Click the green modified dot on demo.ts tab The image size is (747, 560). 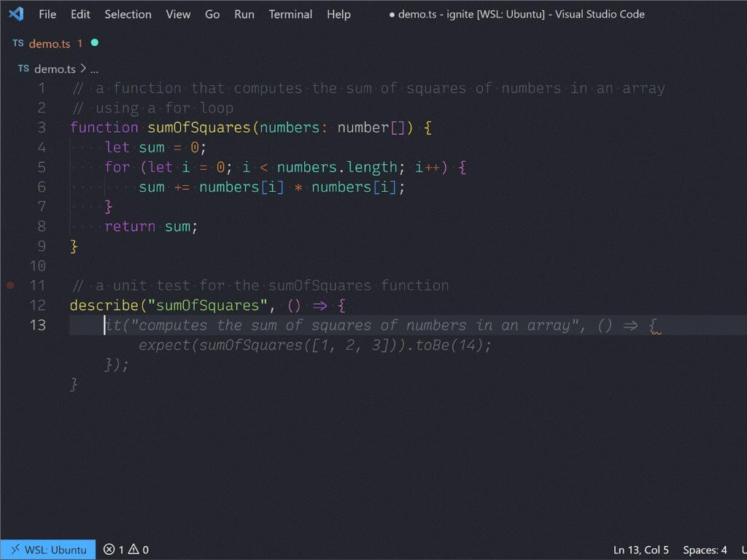point(95,44)
